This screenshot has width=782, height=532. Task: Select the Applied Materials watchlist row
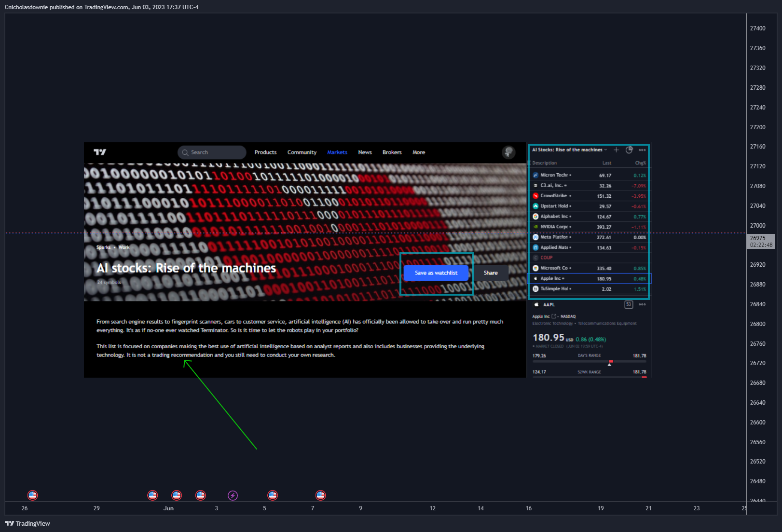(x=589, y=247)
